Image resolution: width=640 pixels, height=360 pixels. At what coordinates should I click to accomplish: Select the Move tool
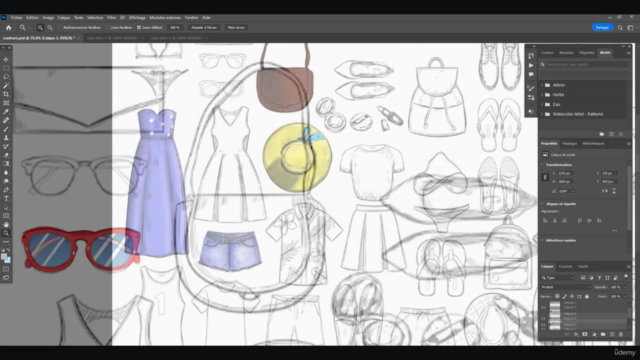(6, 60)
